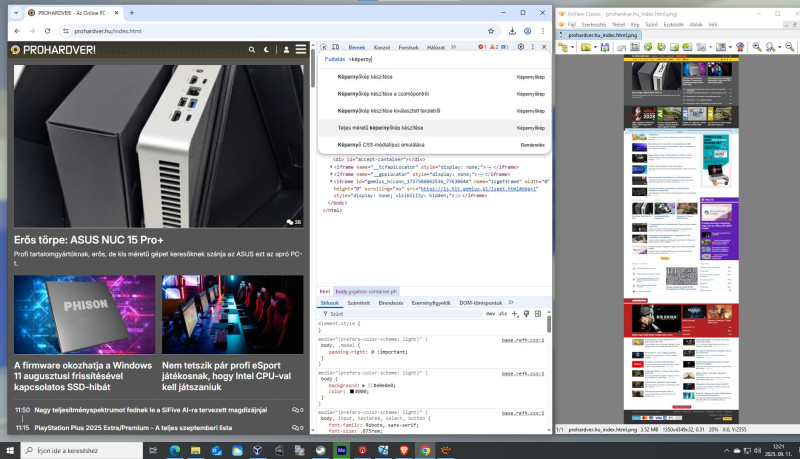
Task: Bookmark this page with the star icon
Action: 491,31
